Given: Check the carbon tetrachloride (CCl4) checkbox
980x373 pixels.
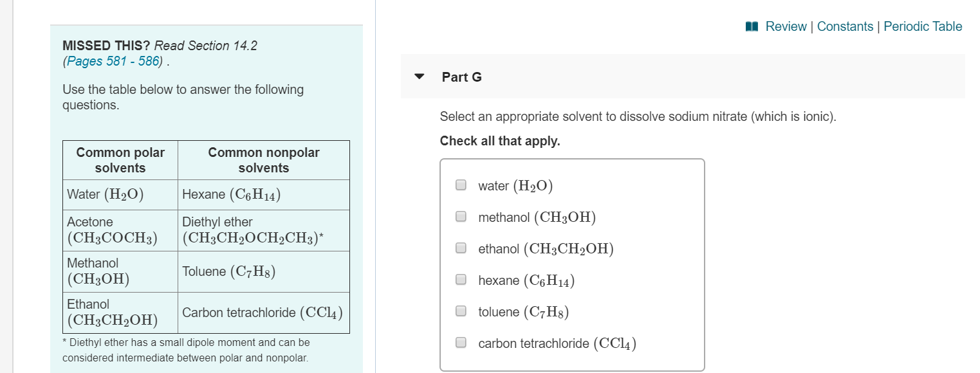Looking at the screenshot, I should [x=461, y=343].
